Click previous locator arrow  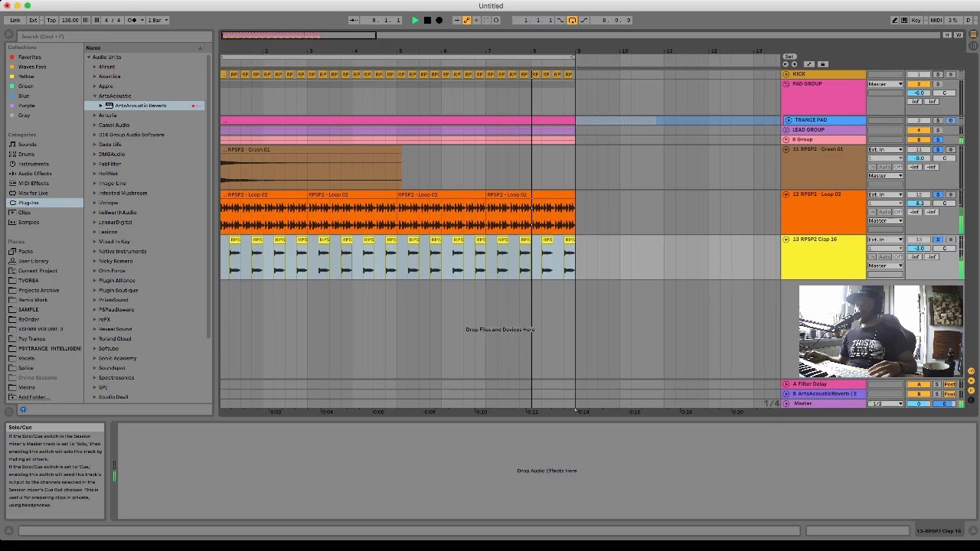(x=786, y=64)
